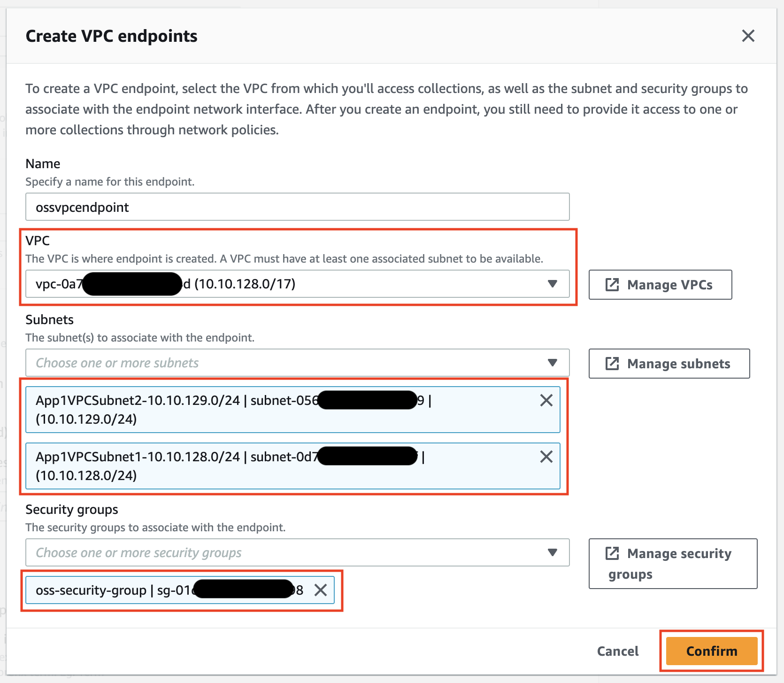Click the Manage subnets external link icon

[612, 364]
